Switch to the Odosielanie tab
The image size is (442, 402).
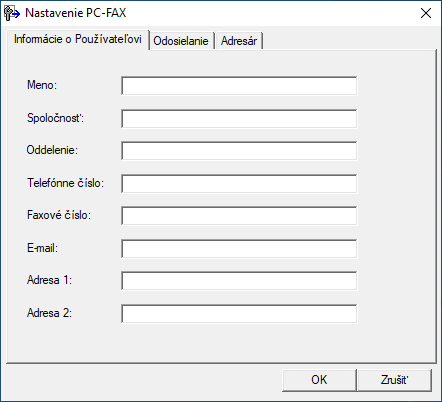[181, 41]
